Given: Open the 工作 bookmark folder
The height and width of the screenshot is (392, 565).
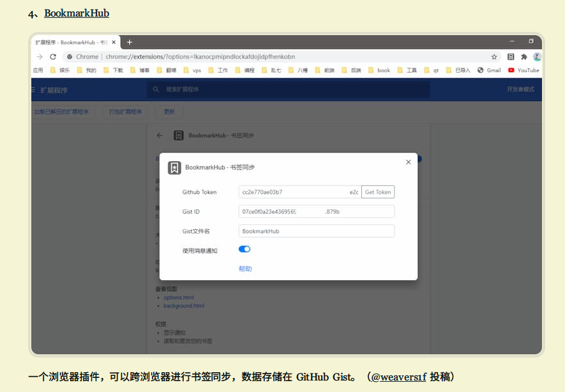Looking at the screenshot, I should click(218, 70).
